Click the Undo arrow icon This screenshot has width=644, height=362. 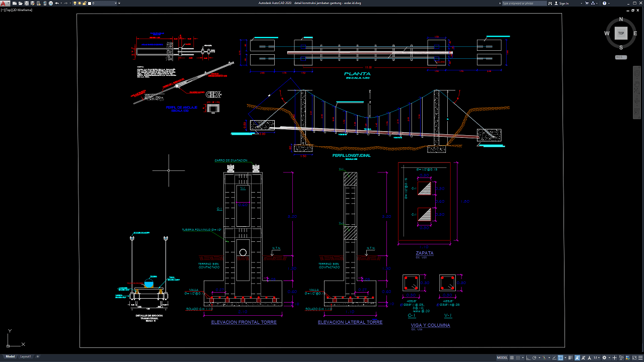click(x=56, y=3)
